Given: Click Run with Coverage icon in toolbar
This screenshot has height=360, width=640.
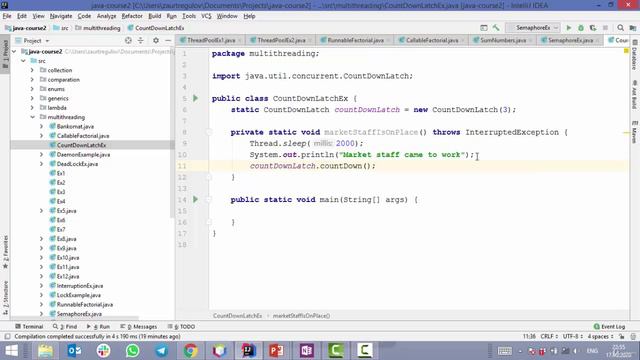Looking at the screenshot, I should pos(593,28).
